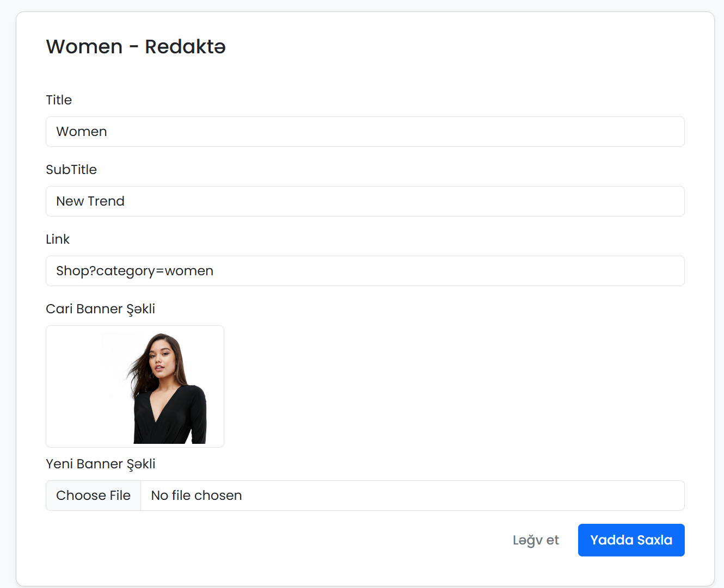Click the Link label text
This screenshot has width=724, height=588.
(58, 239)
